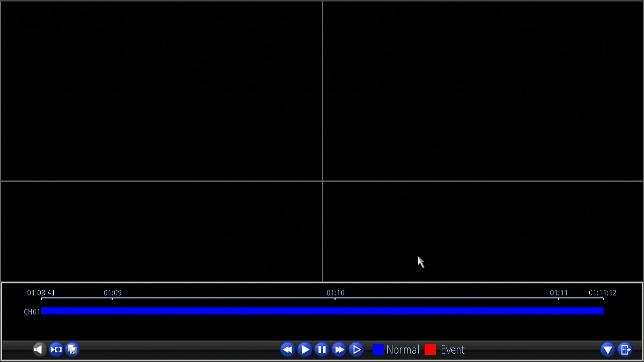Click the video clip capture icon
Image resolution: width=644 pixels, height=362 pixels.
(x=56, y=350)
